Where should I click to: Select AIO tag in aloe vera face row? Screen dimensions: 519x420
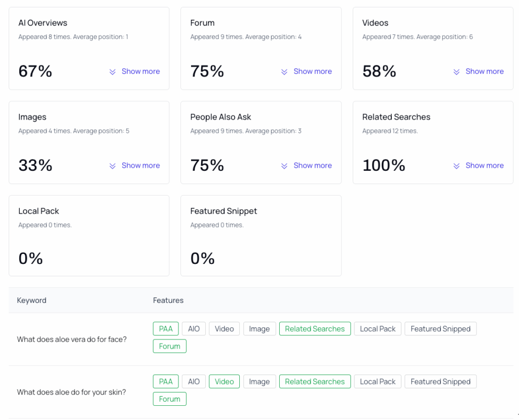[x=194, y=329]
